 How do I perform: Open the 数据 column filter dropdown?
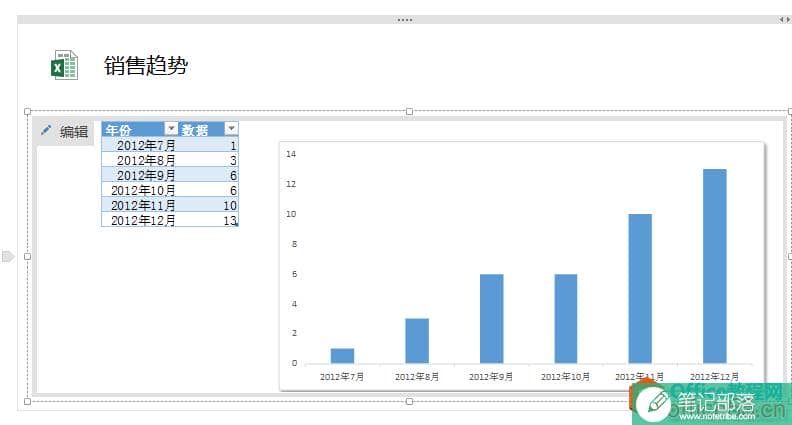pos(231,129)
